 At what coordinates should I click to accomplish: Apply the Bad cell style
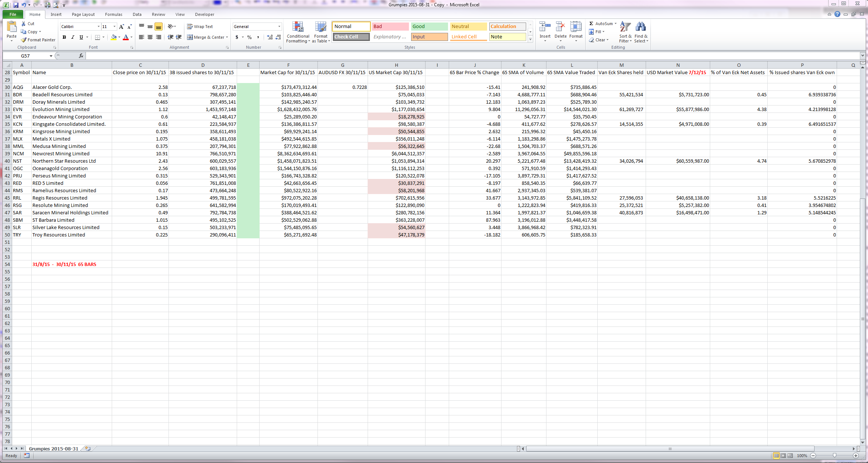[x=390, y=27]
